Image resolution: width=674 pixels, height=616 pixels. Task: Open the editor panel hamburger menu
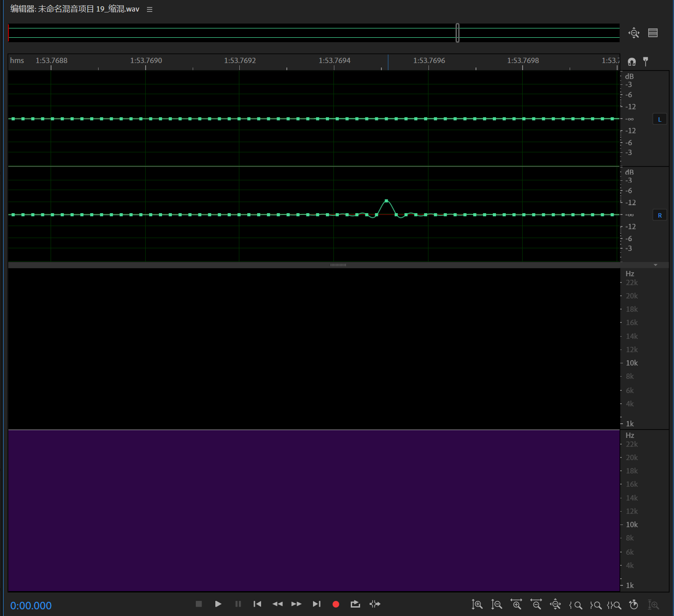coord(150,9)
